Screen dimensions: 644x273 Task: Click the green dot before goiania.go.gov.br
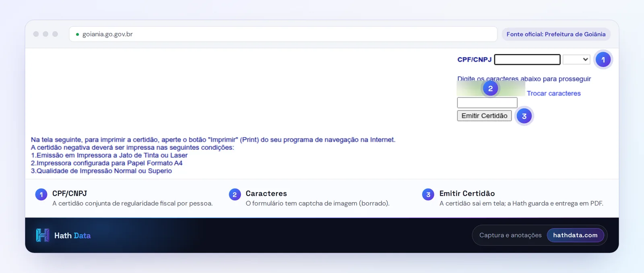77,34
